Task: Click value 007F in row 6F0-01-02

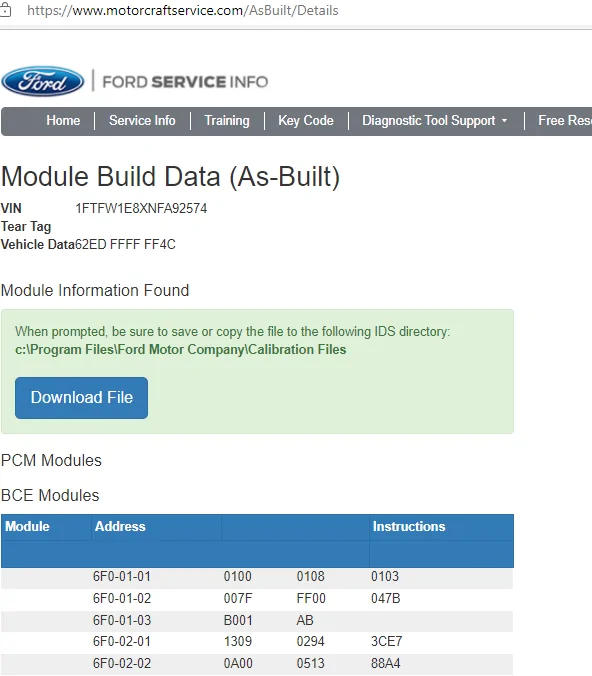Action: coord(238,598)
